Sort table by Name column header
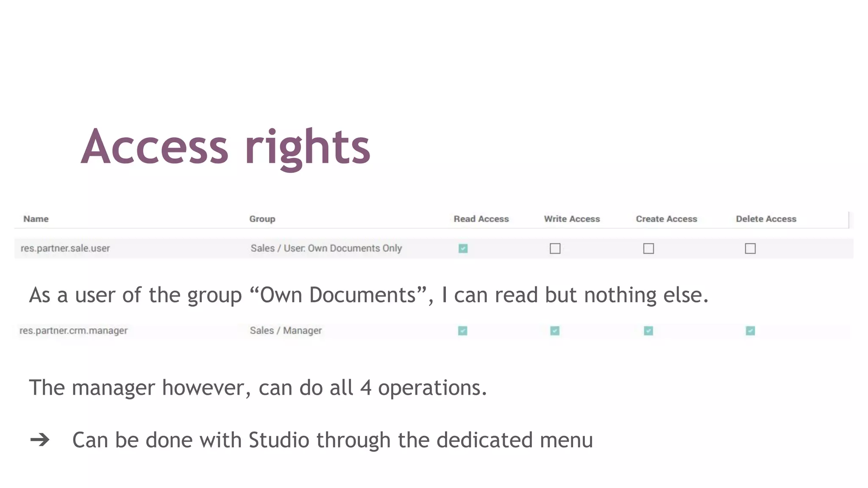The image size is (868, 488). 36,219
